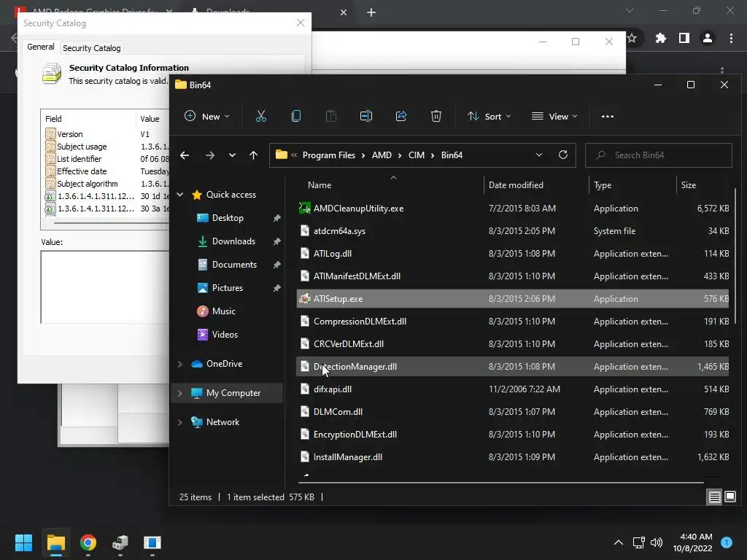Viewport: 747px width, 560px height.
Task: Open the View dropdown
Action: click(x=554, y=116)
